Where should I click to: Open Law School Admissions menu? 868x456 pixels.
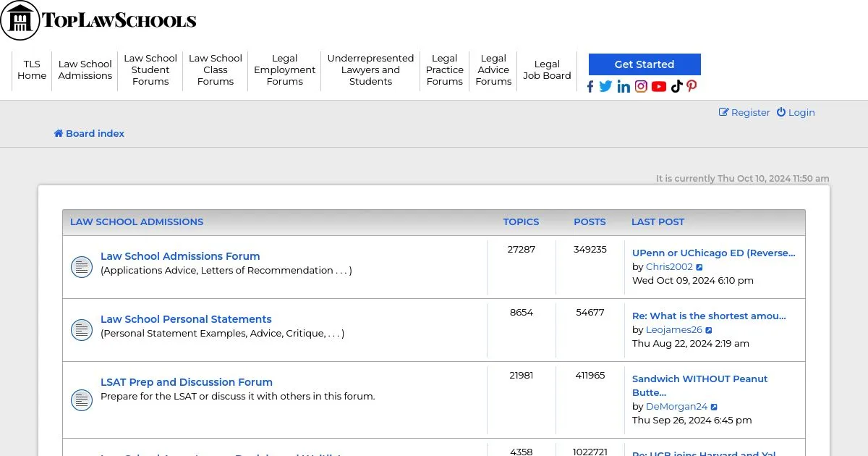(85, 70)
